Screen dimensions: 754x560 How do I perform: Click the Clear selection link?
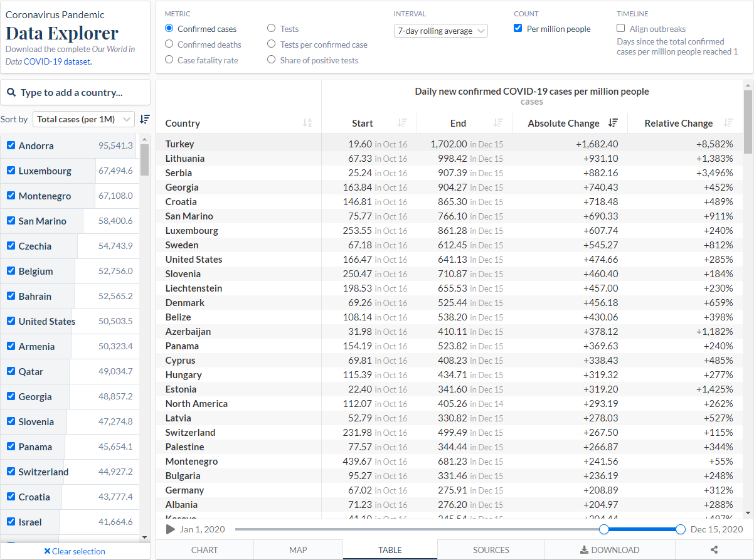pyautogui.click(x=75, y=551)
